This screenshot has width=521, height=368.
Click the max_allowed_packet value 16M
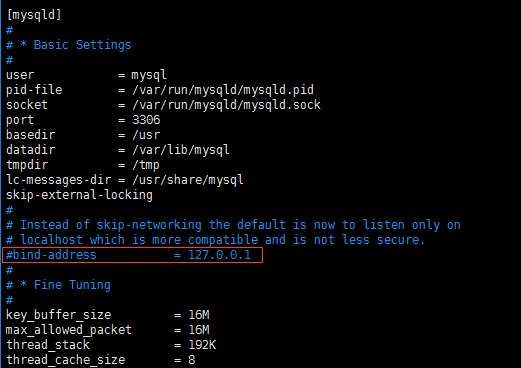(x=199, y=330)
